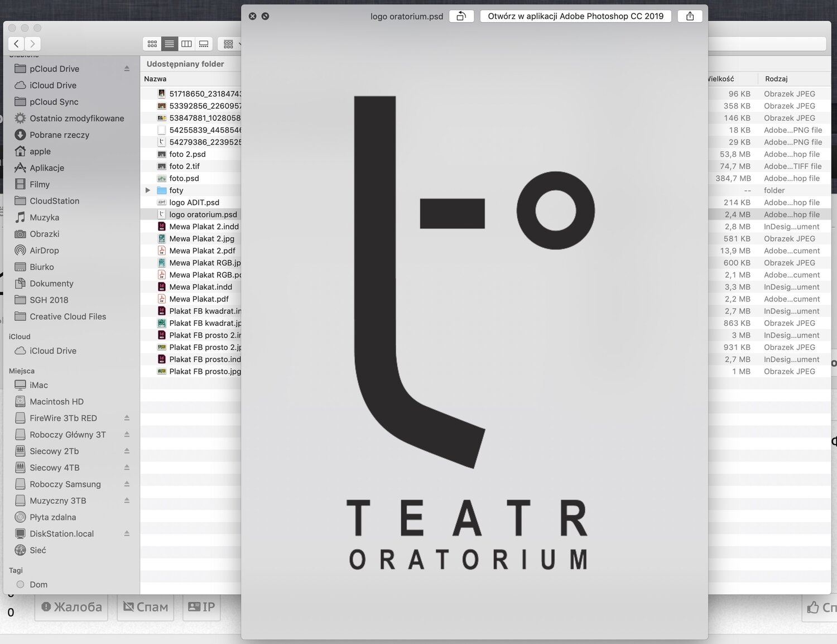Go to apple home folder

(x=40, y=151)
